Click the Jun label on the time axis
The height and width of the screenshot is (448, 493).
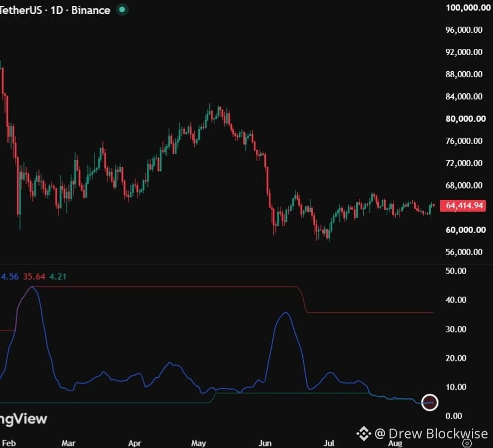265,443
